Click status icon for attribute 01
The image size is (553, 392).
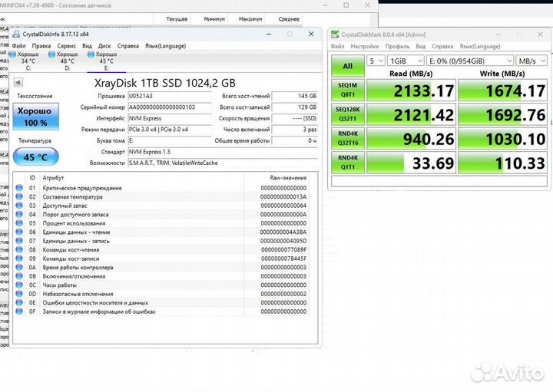[x=19, y=188]
